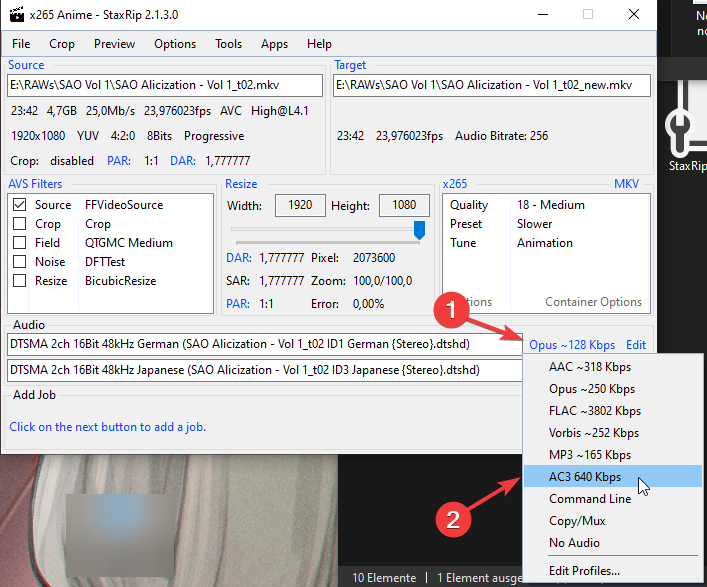The width and height of the screenshot is (707, 587).
Task: Click the source PAR link
Action: coord(119,161)
